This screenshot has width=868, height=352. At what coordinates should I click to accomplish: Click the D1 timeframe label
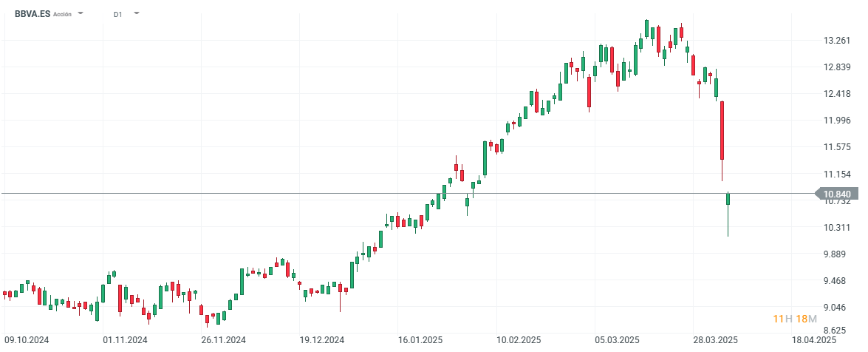click(x=118, y=14)
